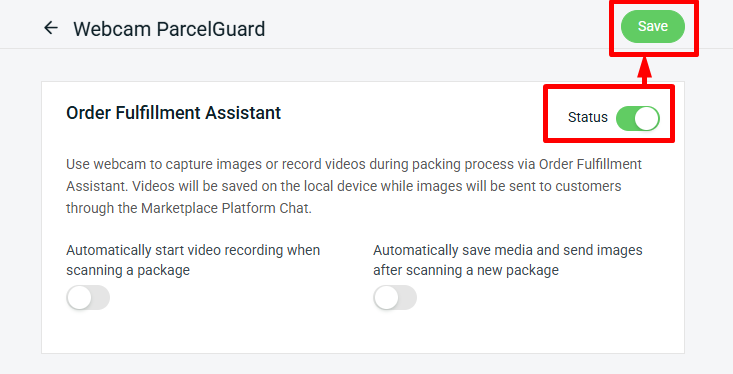Click the header bar beside the page title

(421, 28)
